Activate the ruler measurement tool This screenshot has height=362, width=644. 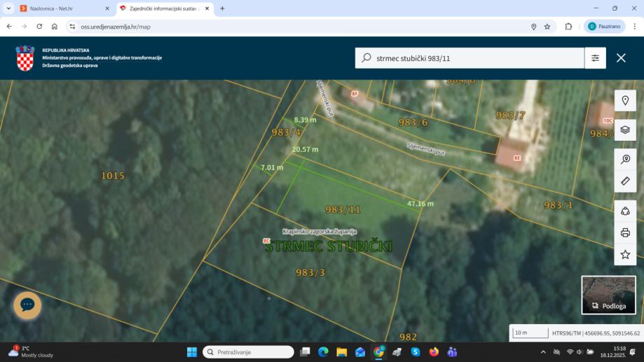tap(625, 181)
